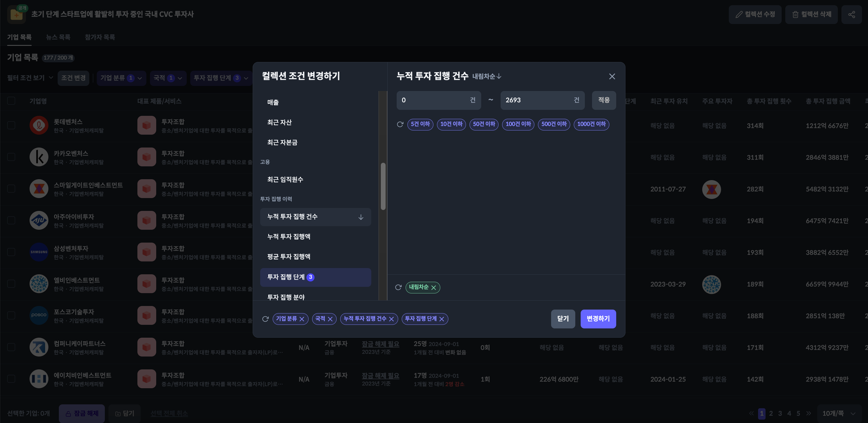Check the 롯데벤처스 row checkbox
Viewport: 868px width, 423px height.
pos(11,126)
